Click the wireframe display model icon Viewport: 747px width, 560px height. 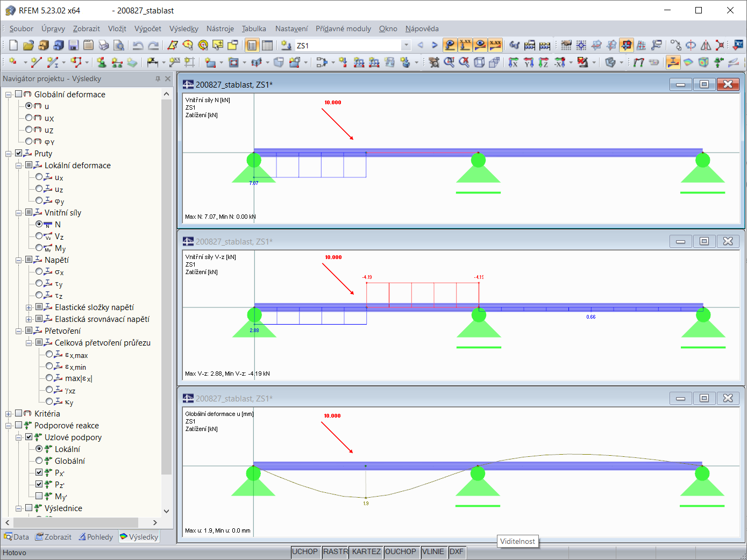click(479, 62)
